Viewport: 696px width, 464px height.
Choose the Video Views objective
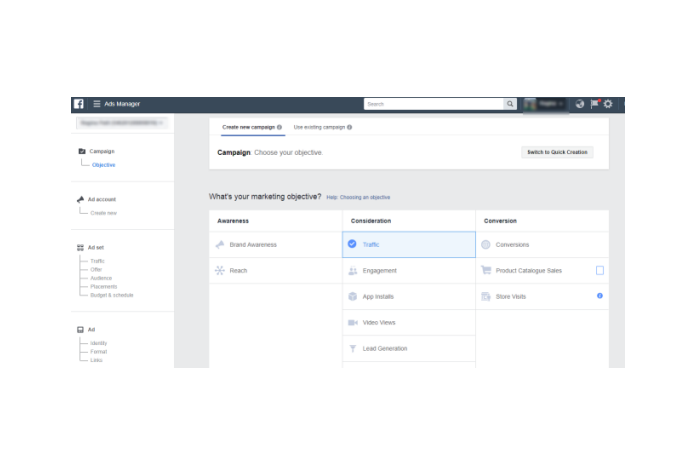pyautogui.click(x=379, y=323)
